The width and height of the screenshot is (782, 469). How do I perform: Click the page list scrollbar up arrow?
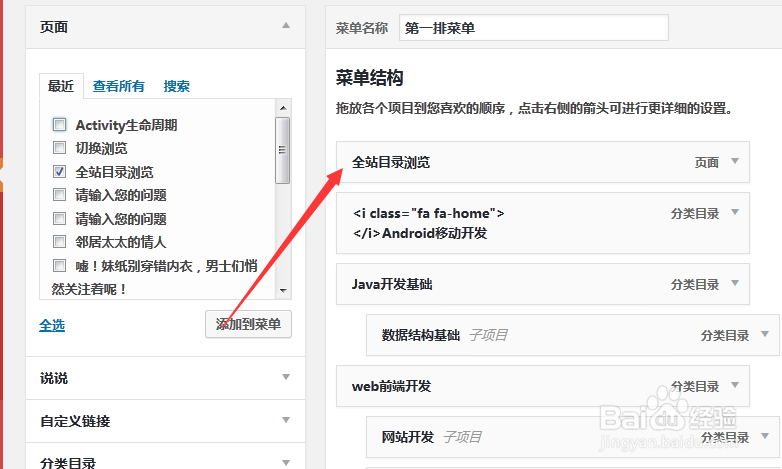coord(283,108)
